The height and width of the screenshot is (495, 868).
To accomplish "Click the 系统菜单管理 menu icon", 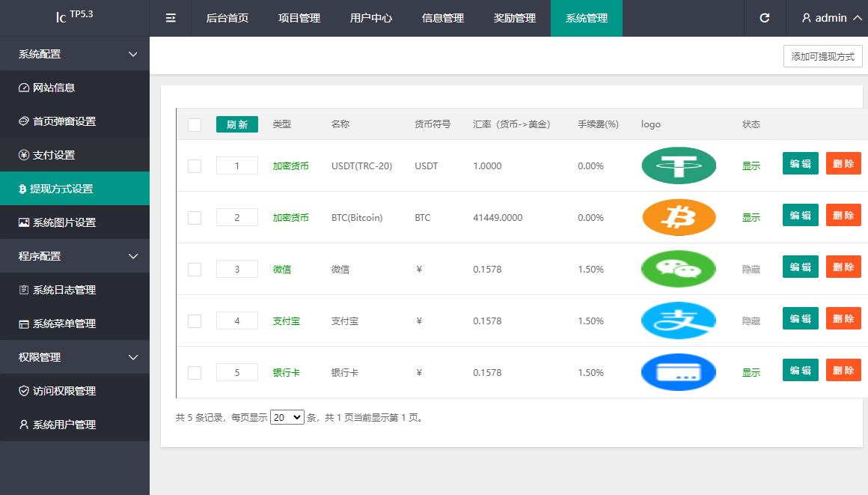I will coord(24,324).
